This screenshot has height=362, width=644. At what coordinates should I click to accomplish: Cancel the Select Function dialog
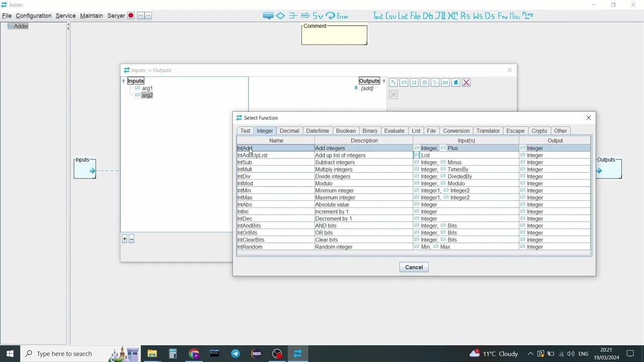click(414, 267)
